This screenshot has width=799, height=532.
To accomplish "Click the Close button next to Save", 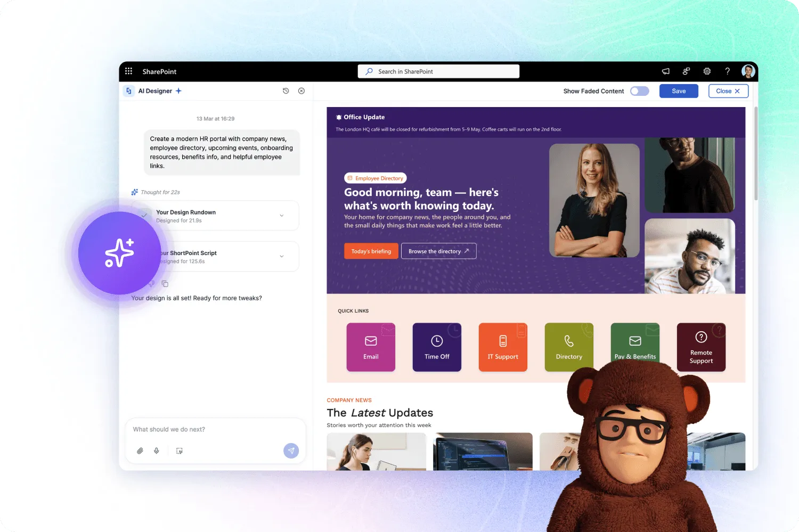I will coord(728,91).
